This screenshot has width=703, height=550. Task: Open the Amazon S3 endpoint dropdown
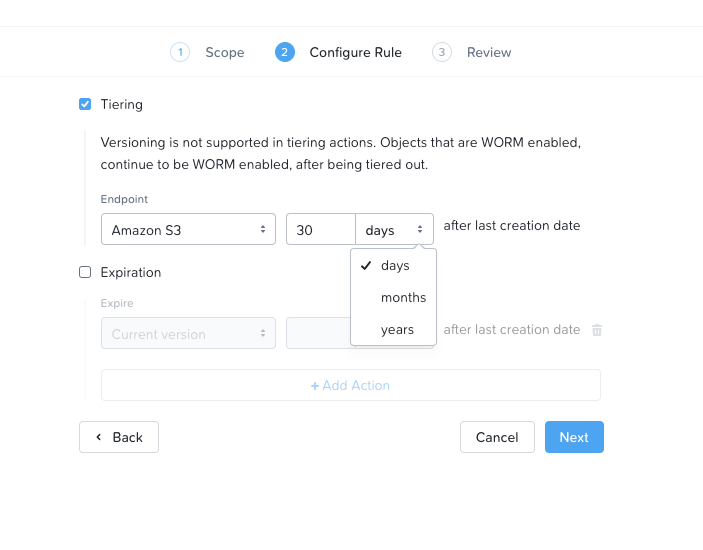pyautogui.click(x=188, y=229)
